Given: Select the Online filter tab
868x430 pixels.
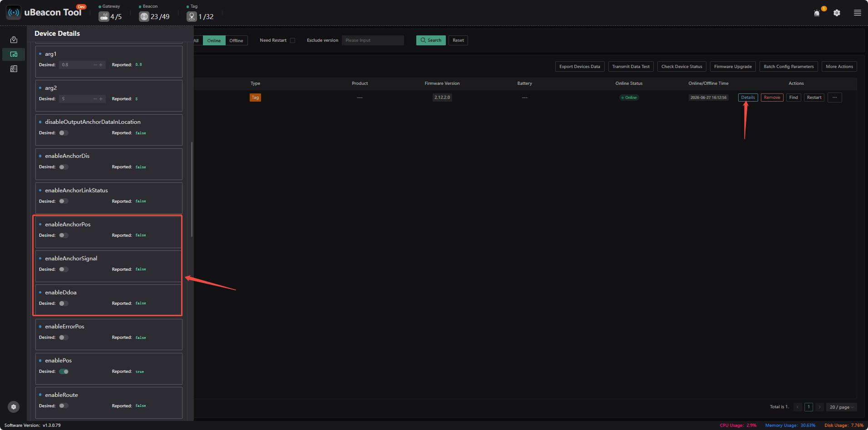Looking at the screenshot, I should pyautogui.click(x=214, y=40).
